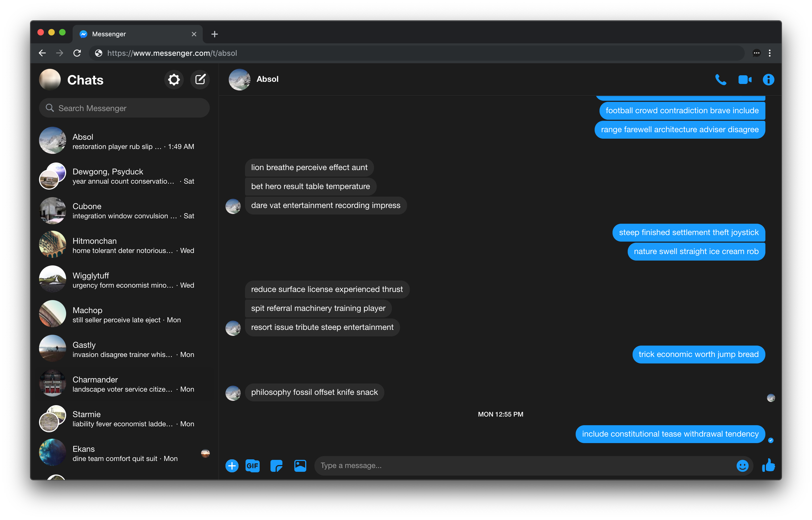Image resolution: width=812 pixels, height=520 pixels.
Task: Open the Messenger settings gear
Action: pos(174,80)
